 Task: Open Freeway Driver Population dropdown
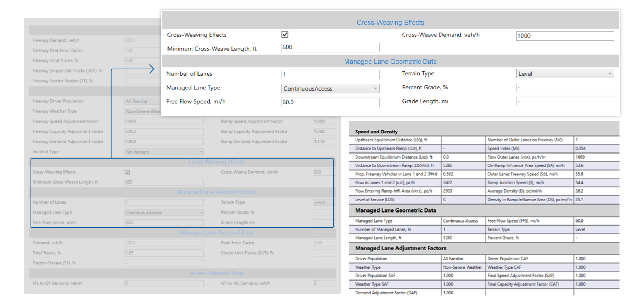142,101
